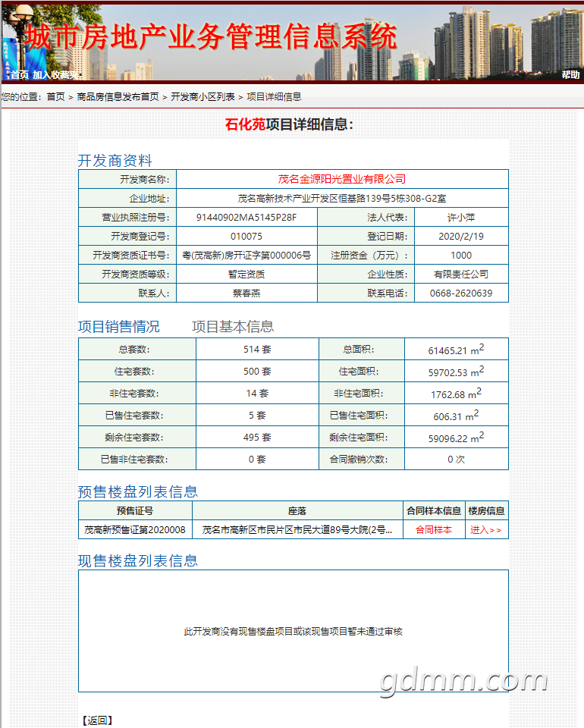Screen dimensions: 584x728
Task: Click the 楼房信息 column header
Action: (x=486, y=510)
